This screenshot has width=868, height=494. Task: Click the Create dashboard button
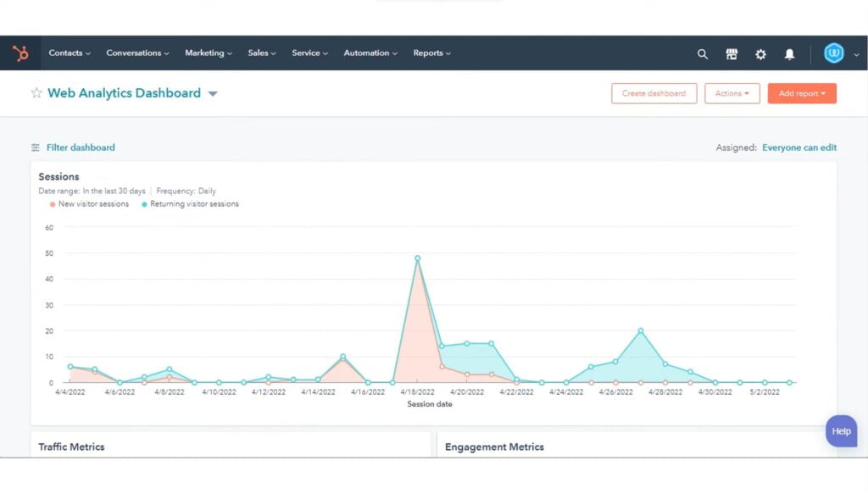(654, 93)
